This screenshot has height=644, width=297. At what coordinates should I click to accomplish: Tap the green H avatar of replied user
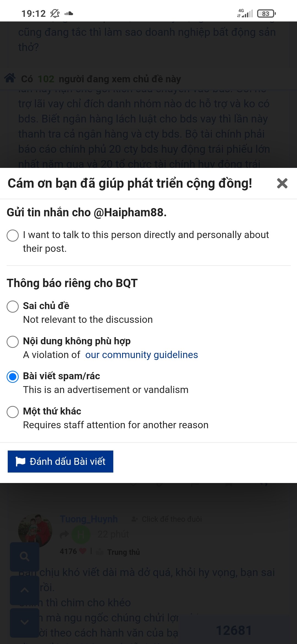tap(81, 534)
